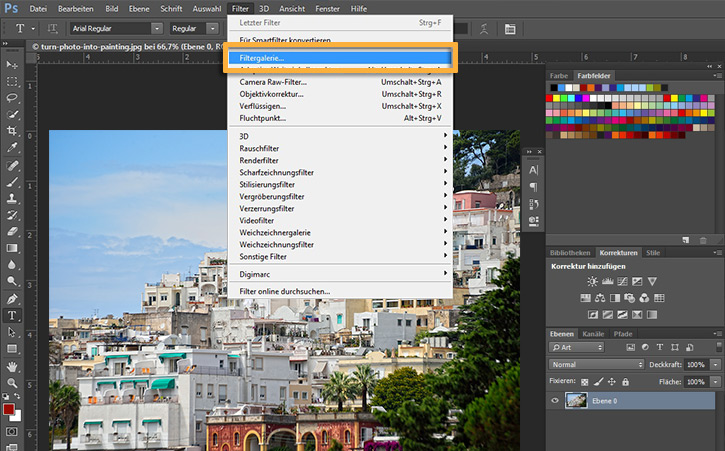Hide the Ebene 0 layer with eye icon
Screen dimensions: 725x451
[x=555, y=401]
